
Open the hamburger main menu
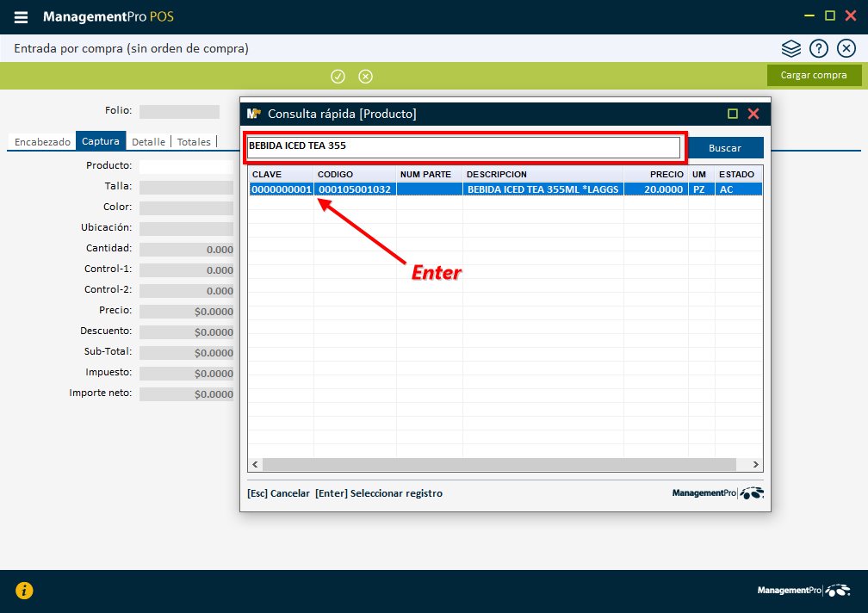[x=21, y=17]
